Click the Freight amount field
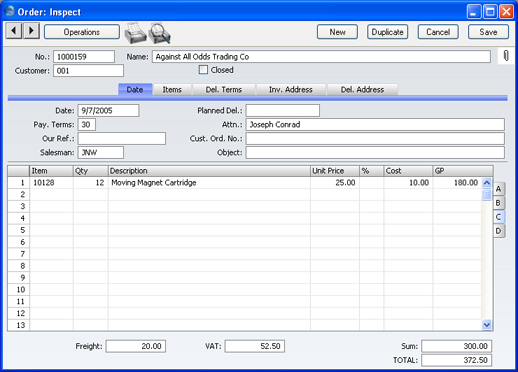Image resolution: width=518 pixels, height=372 pixels. coord(136,346)
